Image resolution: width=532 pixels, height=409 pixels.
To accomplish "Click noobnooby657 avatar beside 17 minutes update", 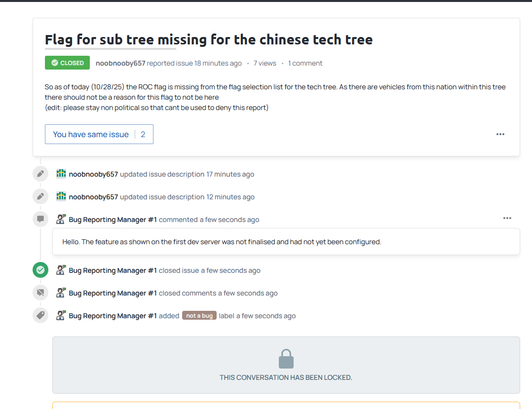I will (61, 174).
